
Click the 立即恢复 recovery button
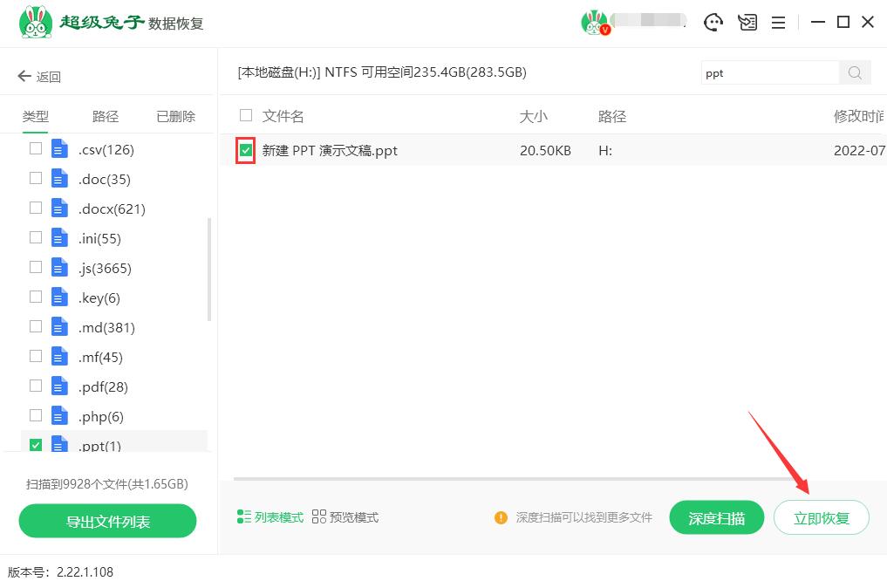[821, 516]
